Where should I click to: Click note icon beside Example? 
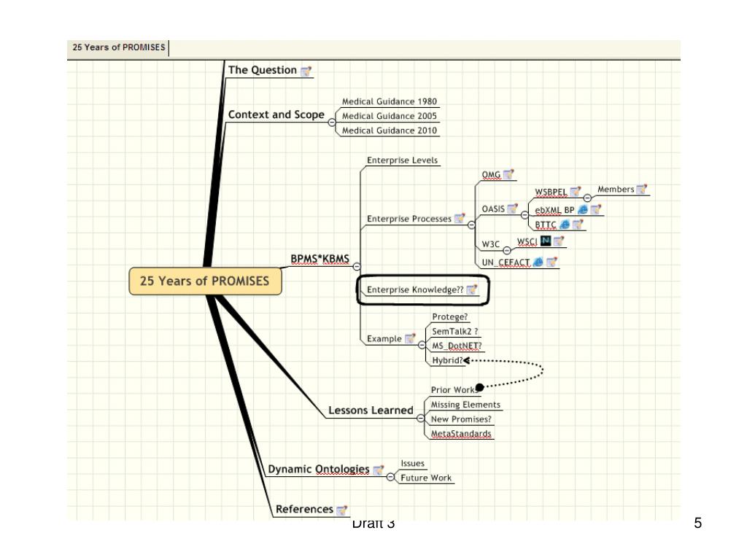click(x=410, y=338)
